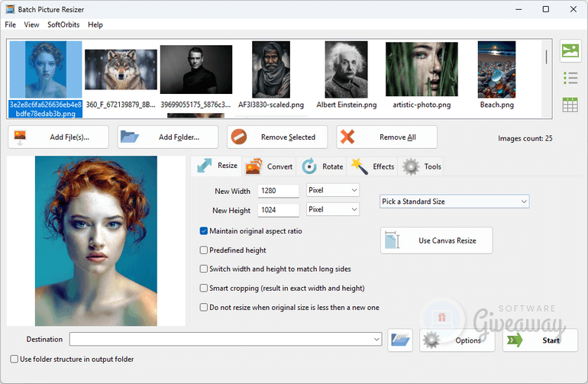The image size is (588, 384).
Task: Click Use Canvas Resize button
Action: click(436, 240)
